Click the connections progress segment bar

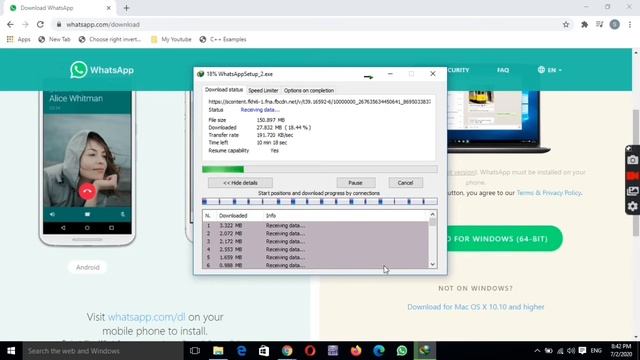coord(320,201)
